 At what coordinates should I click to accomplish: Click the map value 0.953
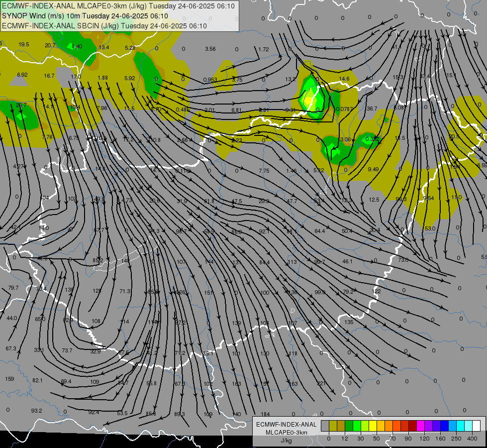click(210, 80)
